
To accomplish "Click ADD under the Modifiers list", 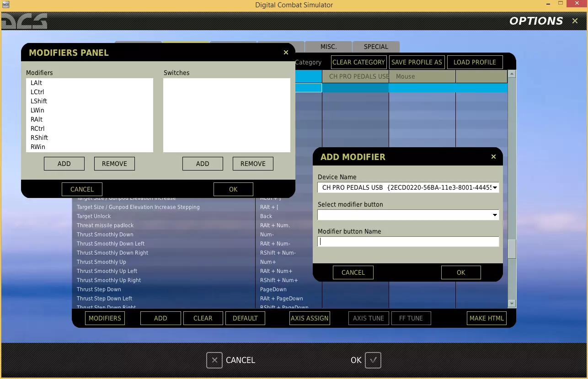I will click(x=64, y=164).
